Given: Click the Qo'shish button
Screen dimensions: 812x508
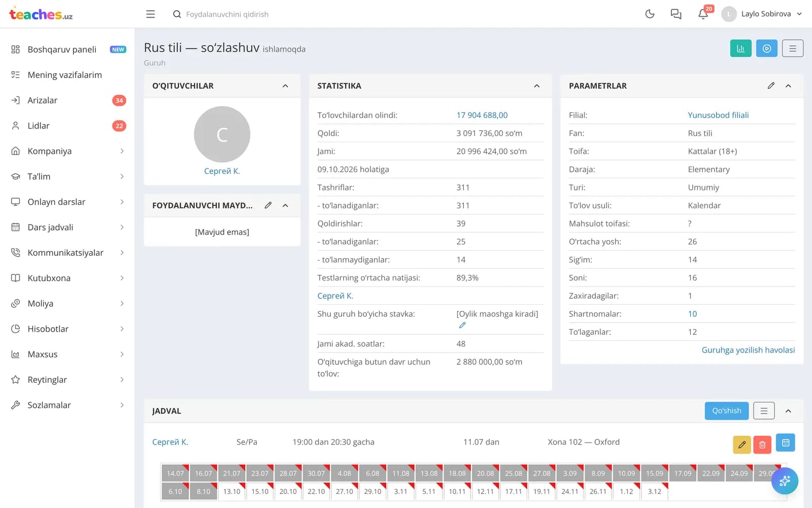Looking at the screenshot, I should tap(727, 411).
